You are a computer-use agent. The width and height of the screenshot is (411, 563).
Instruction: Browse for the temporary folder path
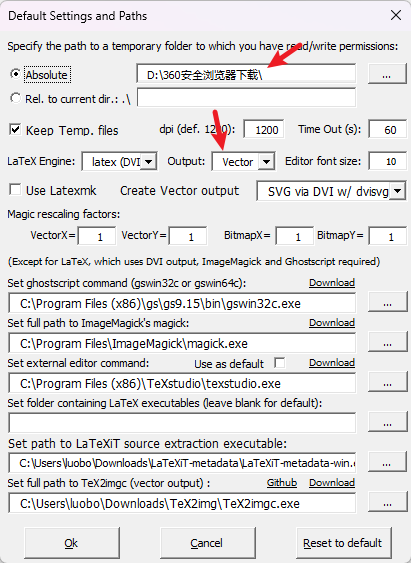[387, 74]
